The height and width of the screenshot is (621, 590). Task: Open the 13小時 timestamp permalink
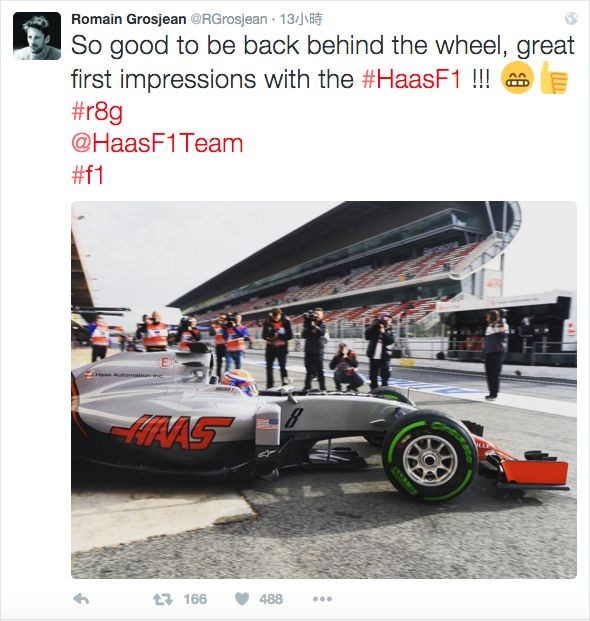coord(301,19)
